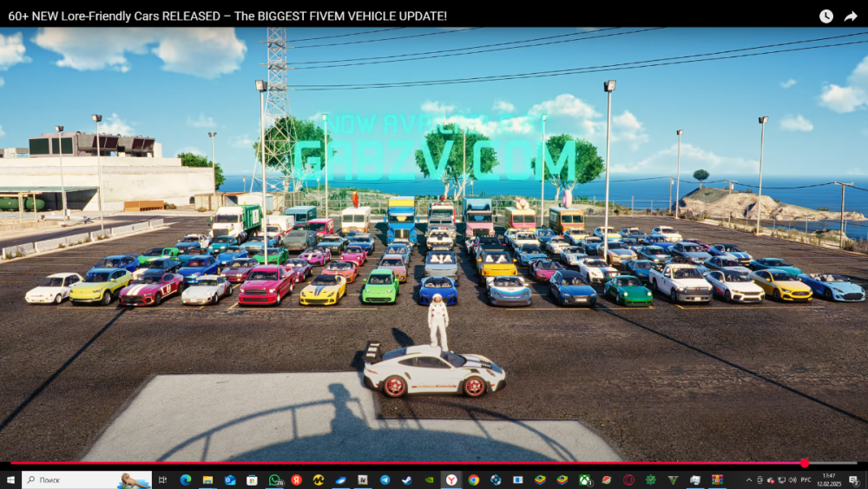
Task: Open Task View from taskbar
Action: coord(163,479)
